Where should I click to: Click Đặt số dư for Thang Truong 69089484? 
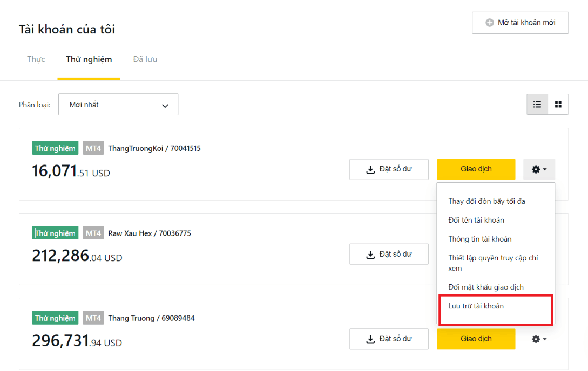point(389,339)
